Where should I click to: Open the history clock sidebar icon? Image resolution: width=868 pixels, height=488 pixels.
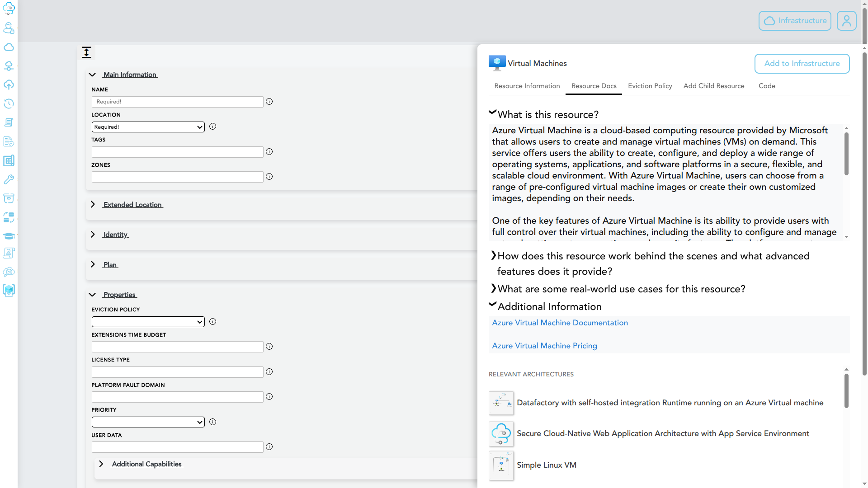click(x=9, y=103)
